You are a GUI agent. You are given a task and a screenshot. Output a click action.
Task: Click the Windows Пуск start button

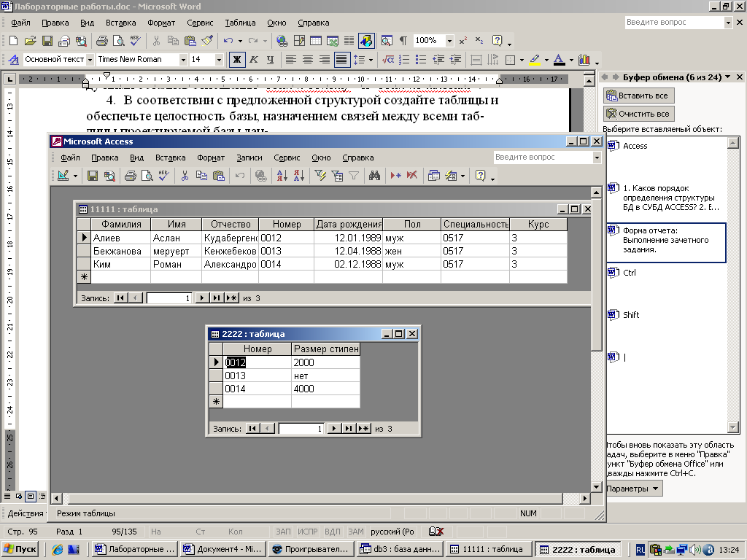point(20,549)
